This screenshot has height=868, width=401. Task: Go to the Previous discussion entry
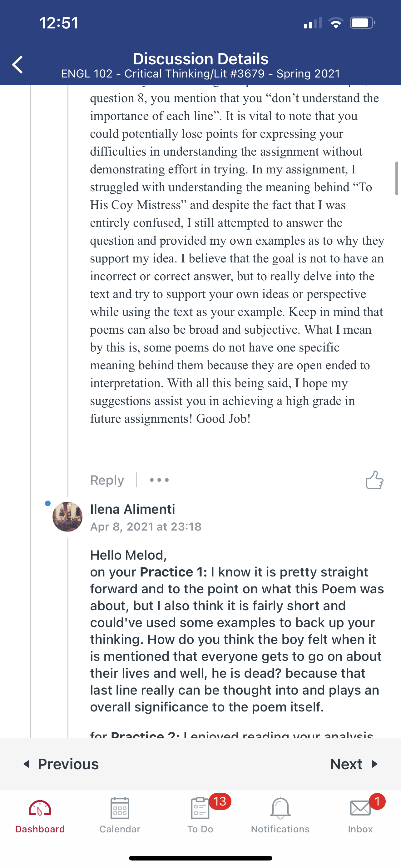pyautogui.click(x=61, y=764)
